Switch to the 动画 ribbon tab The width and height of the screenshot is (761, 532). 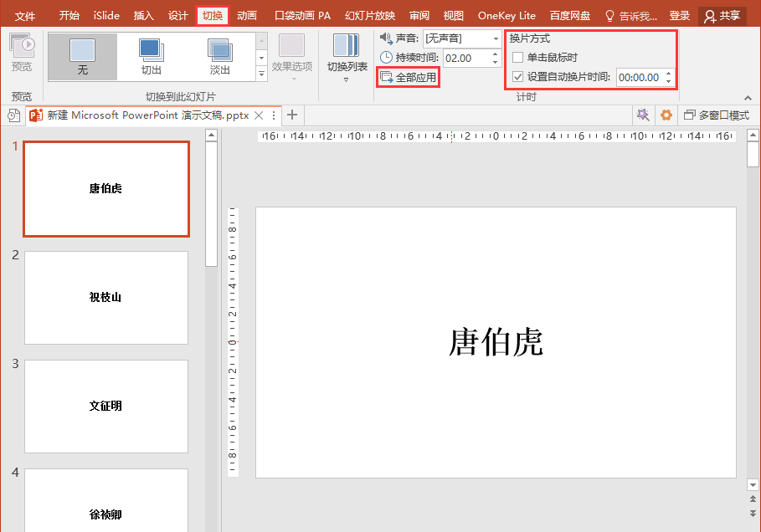246,16
